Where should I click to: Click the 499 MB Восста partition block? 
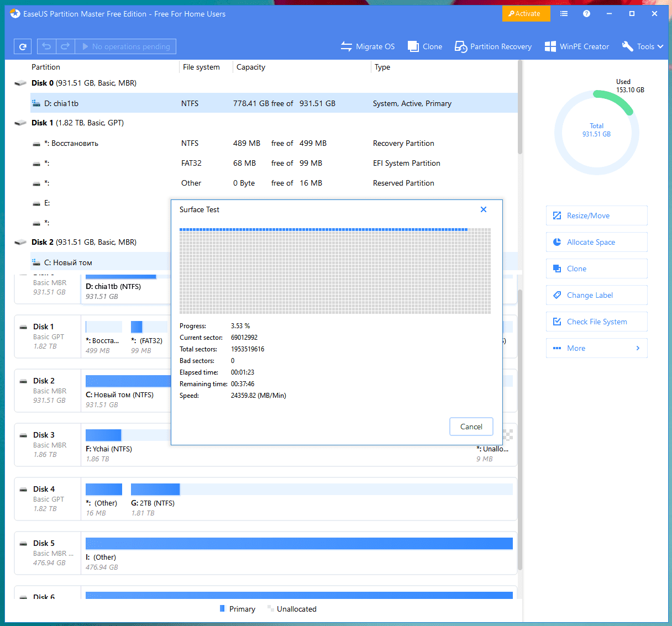(x=104, y=336)
